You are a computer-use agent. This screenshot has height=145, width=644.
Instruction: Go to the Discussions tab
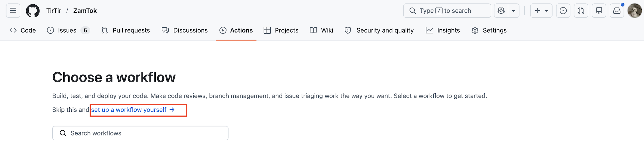coord(185,30)
